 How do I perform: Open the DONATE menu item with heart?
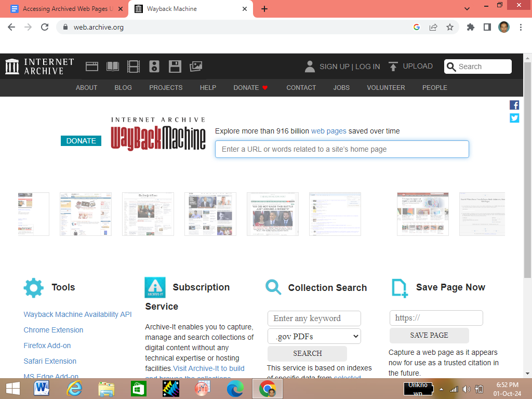250,87
